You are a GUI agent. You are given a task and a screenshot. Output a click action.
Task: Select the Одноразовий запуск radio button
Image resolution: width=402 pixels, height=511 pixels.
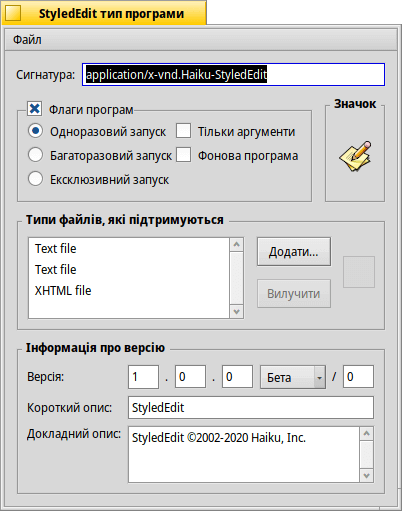click(35, 131)
